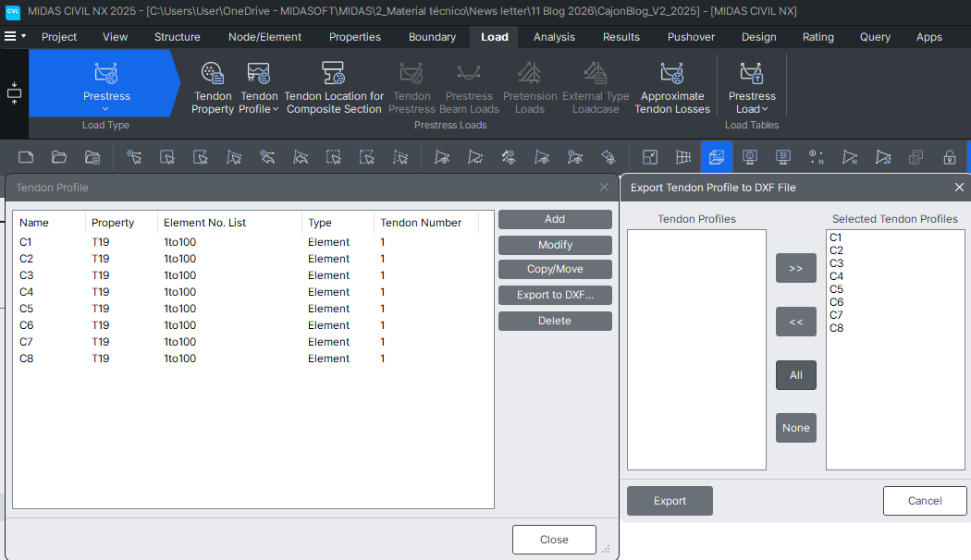Click the Open Project folder icon
The height and width of the screenshot is (560, 971).
pyautogui.click(x=59, y=157)
